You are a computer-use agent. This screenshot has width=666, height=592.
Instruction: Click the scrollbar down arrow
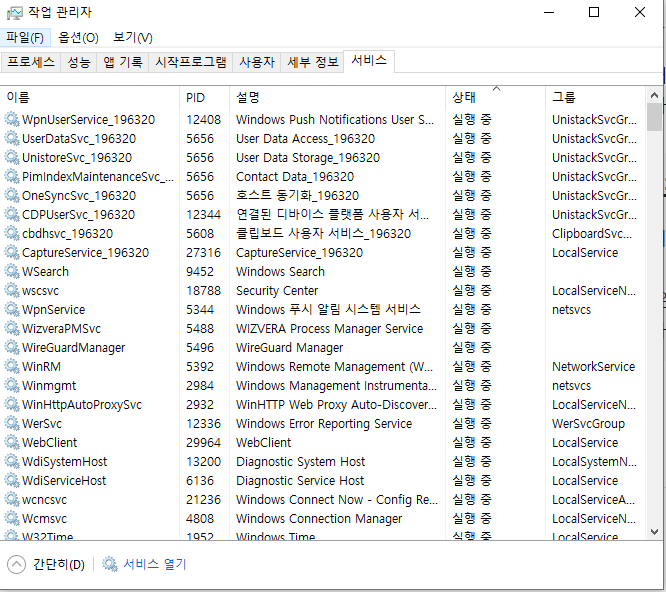[x=655, y=532]
